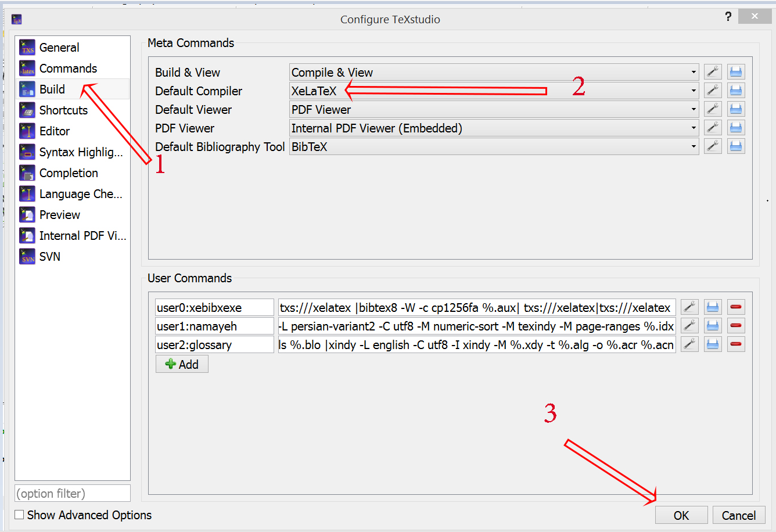
Task: Click the wrench icon for user0:xebibxexe command
Action: (689, 307)
